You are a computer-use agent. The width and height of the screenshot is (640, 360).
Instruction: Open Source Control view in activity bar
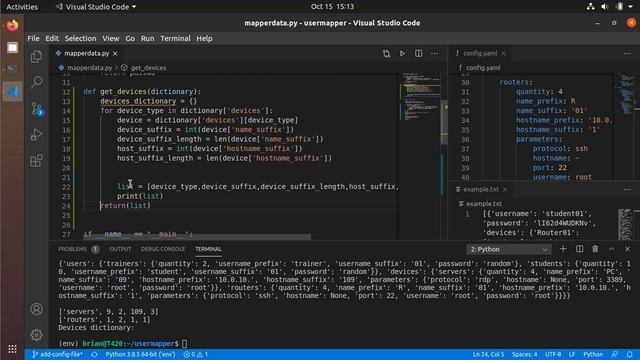point(36,109)
